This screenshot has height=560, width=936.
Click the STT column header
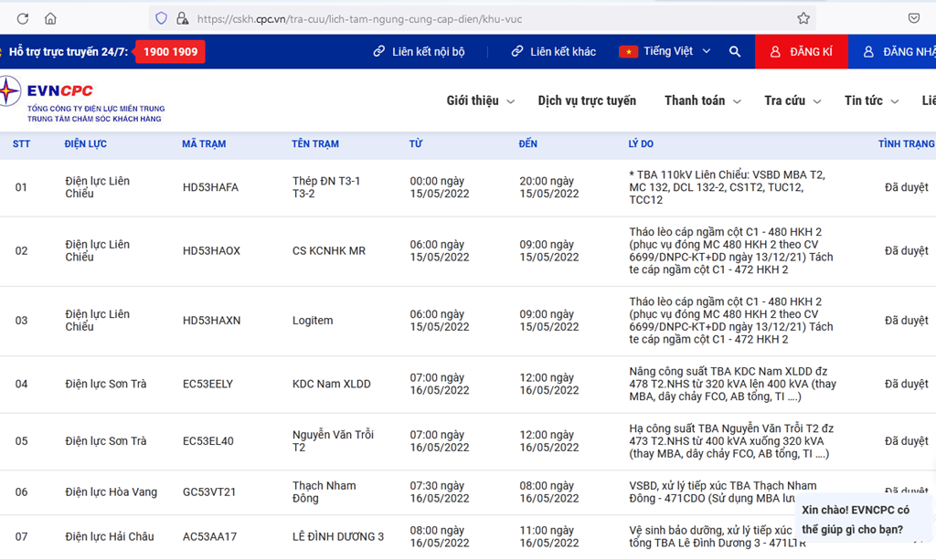[22, 143]
